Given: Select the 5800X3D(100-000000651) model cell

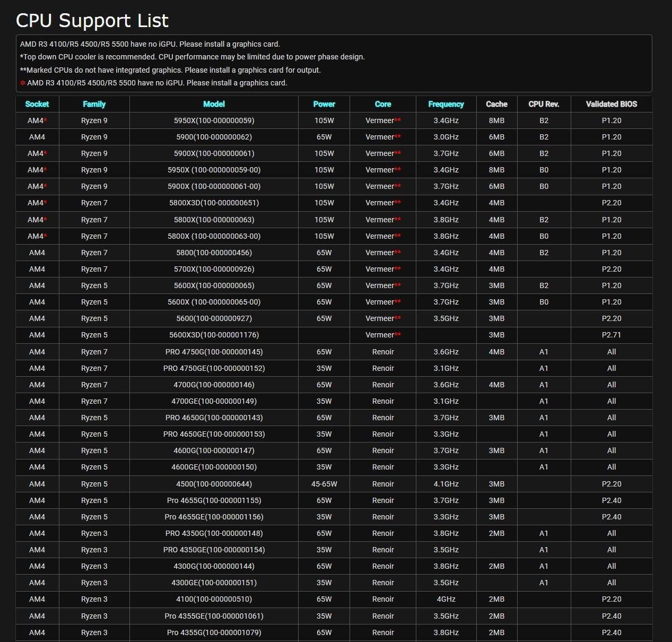Looking at the screenshot, I should (214, 203).
